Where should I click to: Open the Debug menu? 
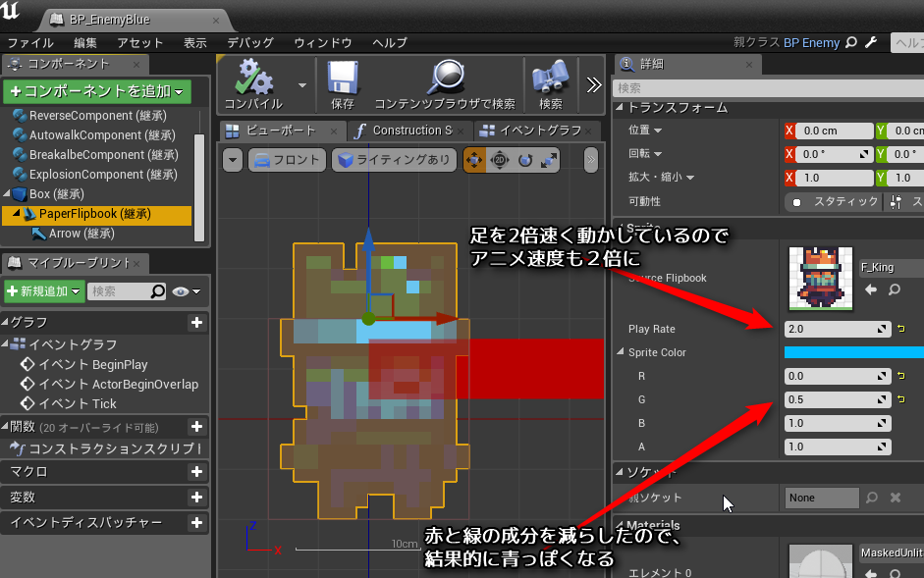[x=250, y=43]
